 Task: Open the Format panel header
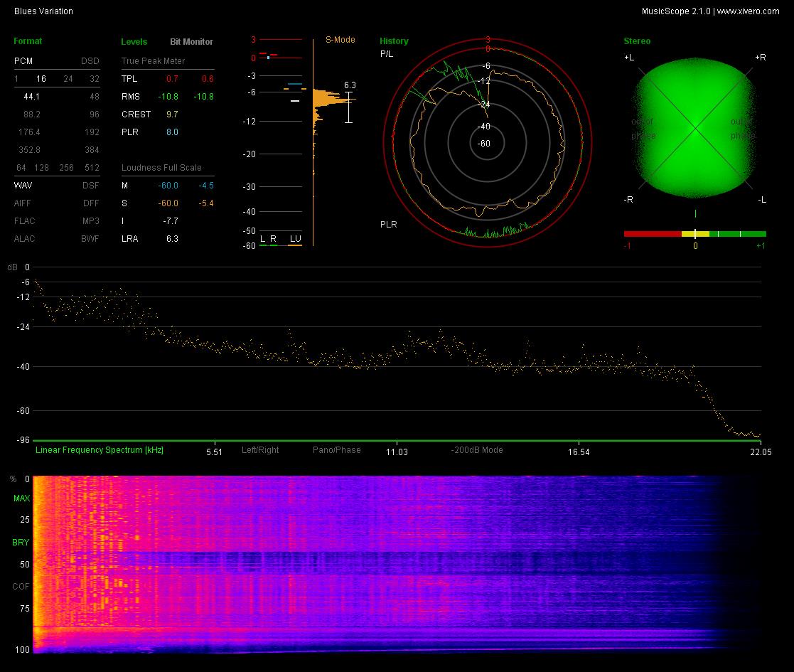(28, 41)
